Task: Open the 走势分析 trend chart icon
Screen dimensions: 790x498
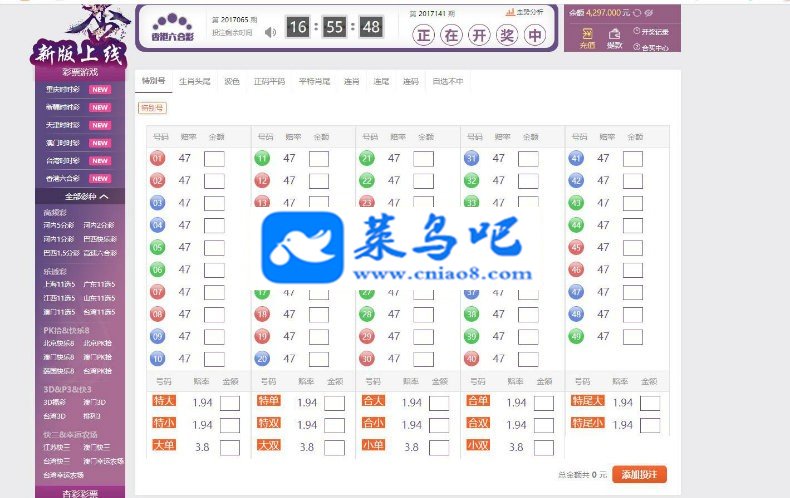Action: tap(510, 12)
